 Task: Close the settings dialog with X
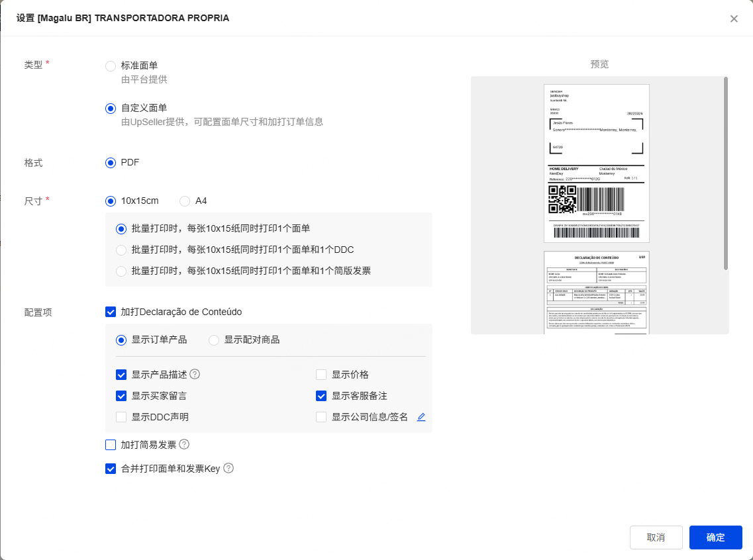click(734, 19)
